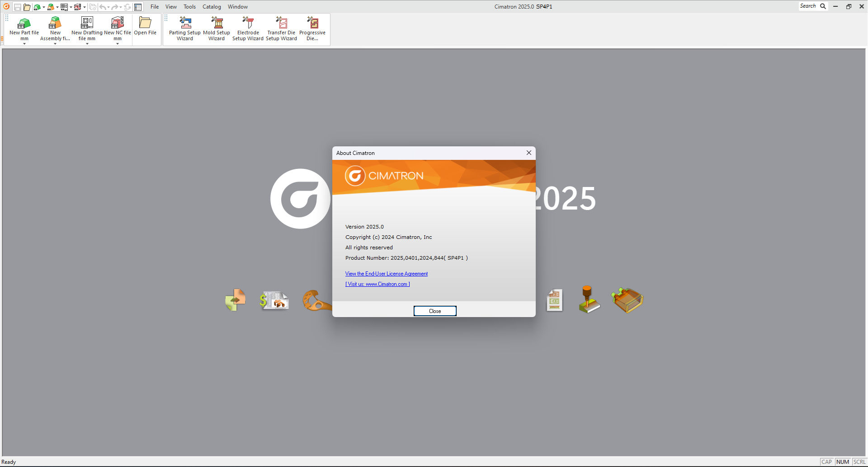Click Close in the About Cimatron dialog
This screenshot has width=868, height=467.
435,311
